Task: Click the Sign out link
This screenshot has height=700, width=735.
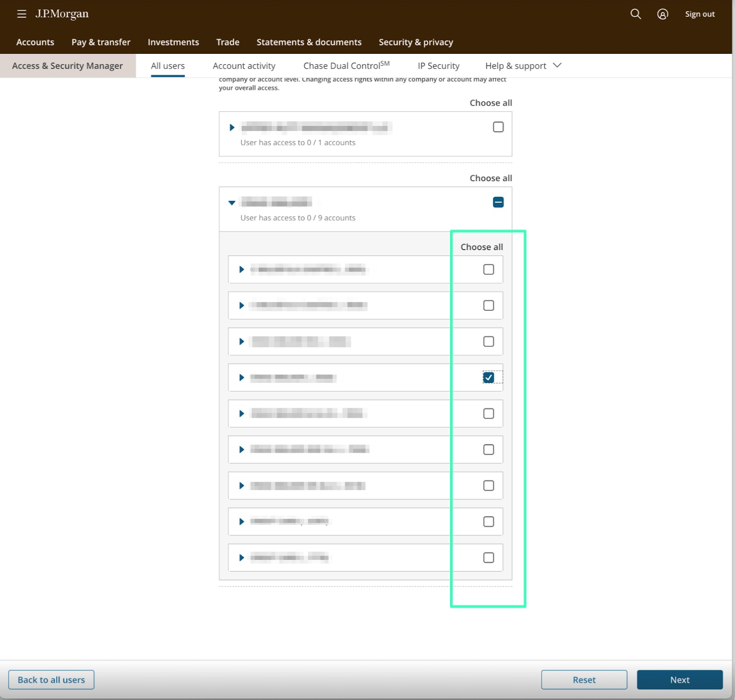Action: (x=700, y=14)
